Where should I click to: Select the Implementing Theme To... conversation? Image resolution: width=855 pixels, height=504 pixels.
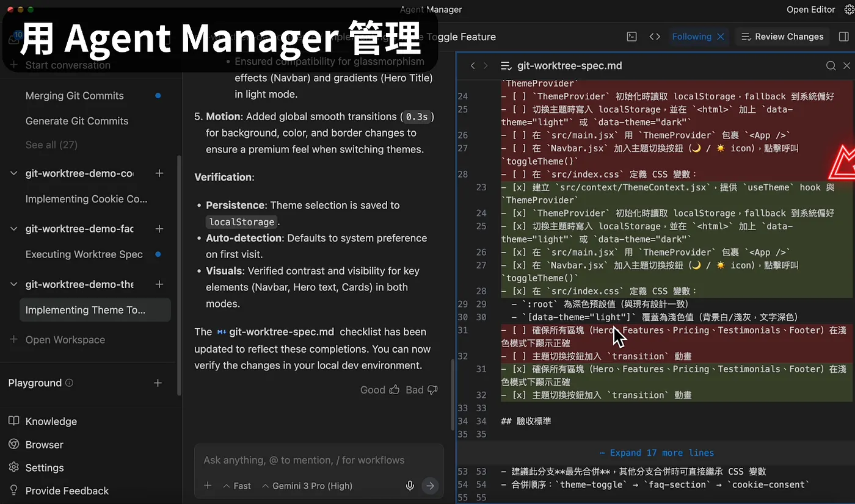coord(95,310)
